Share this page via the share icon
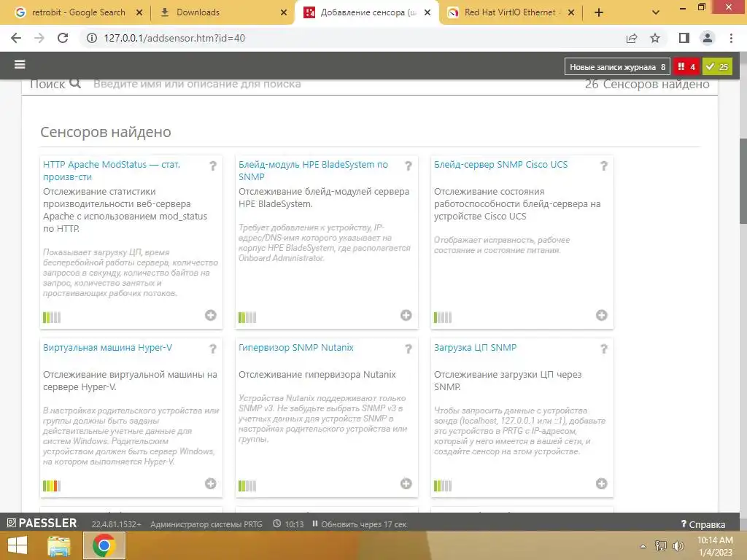This screenshot has width=747, height=560. (x=632, y=38)
